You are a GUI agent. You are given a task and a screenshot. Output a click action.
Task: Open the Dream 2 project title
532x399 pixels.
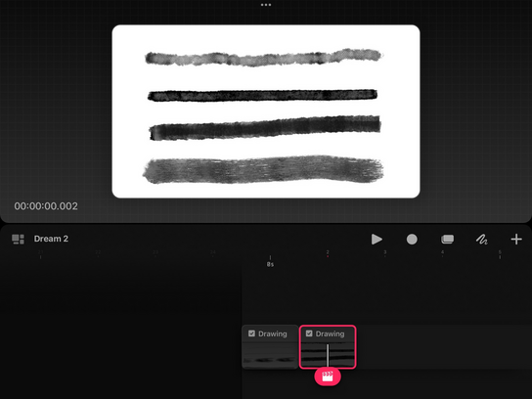pos(51,239)
